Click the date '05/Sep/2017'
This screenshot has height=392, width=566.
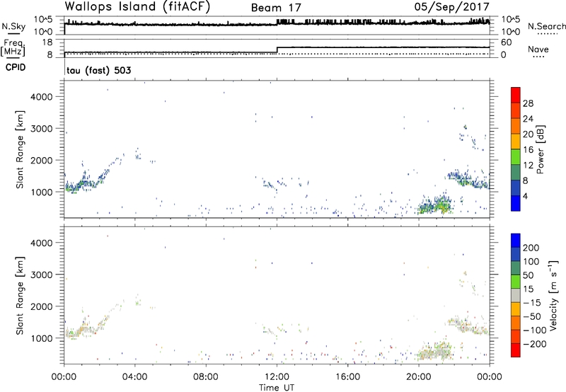tap(451, 7)
